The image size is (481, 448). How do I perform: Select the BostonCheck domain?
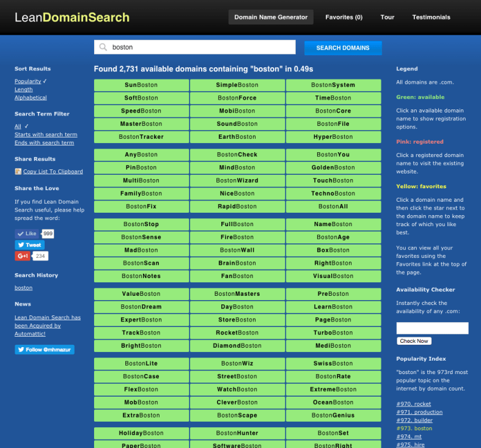coord(237,155)
